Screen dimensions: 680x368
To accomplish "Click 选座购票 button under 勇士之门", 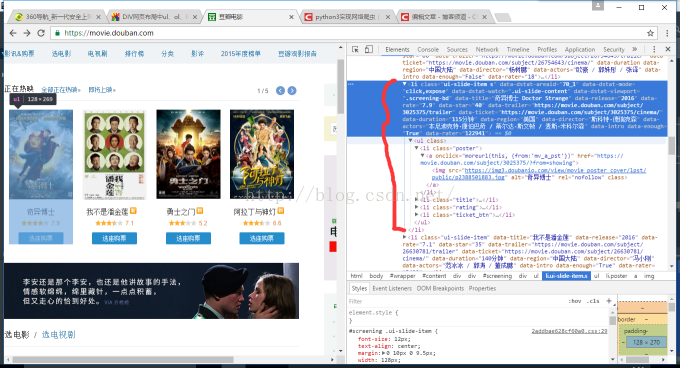I will (x=188, y=238).
